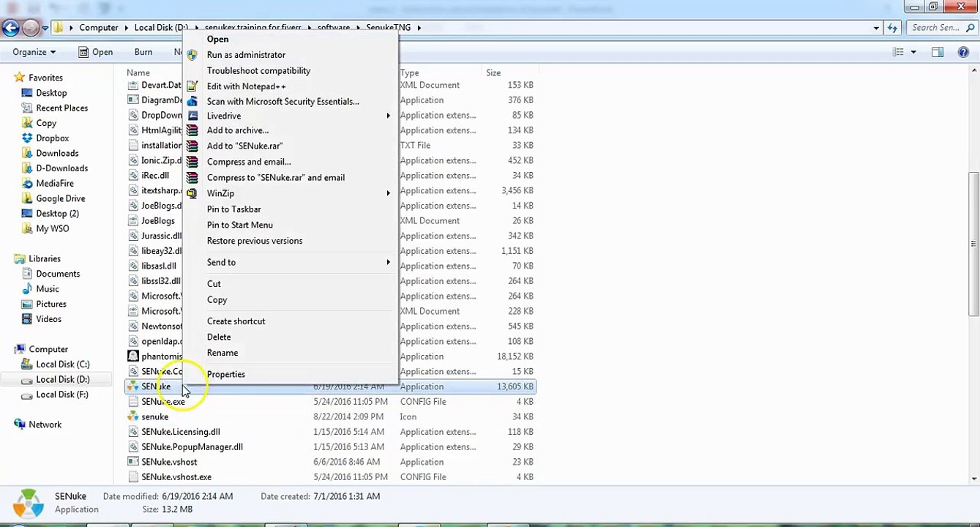Expand the Livedrive submenu arrow
Screen dimensions: 980x527
click(389, 116)
